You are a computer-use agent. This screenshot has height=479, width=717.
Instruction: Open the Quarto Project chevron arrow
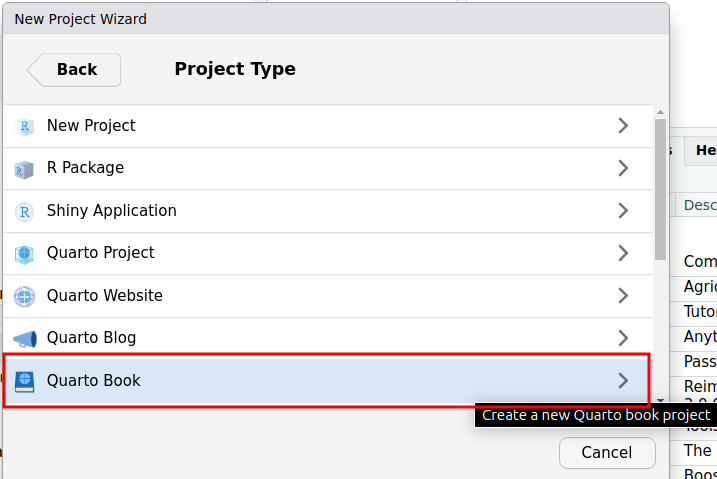point(623,253)
